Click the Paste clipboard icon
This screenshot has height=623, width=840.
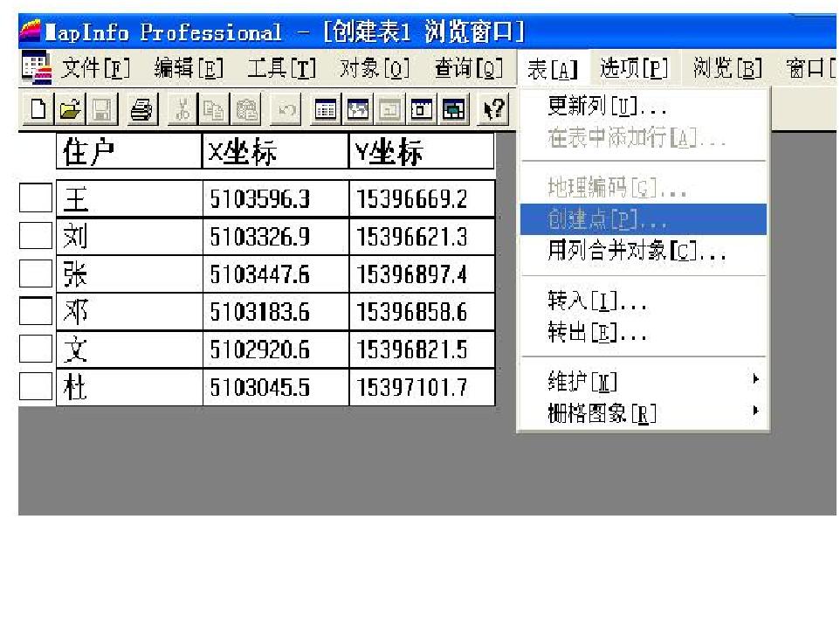pos(246,109)
